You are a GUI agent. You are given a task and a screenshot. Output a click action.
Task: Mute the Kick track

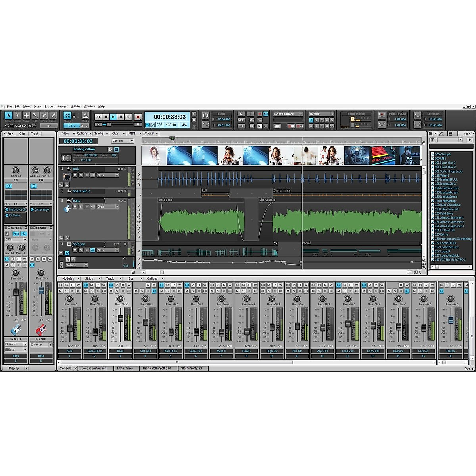pos(75,175)
